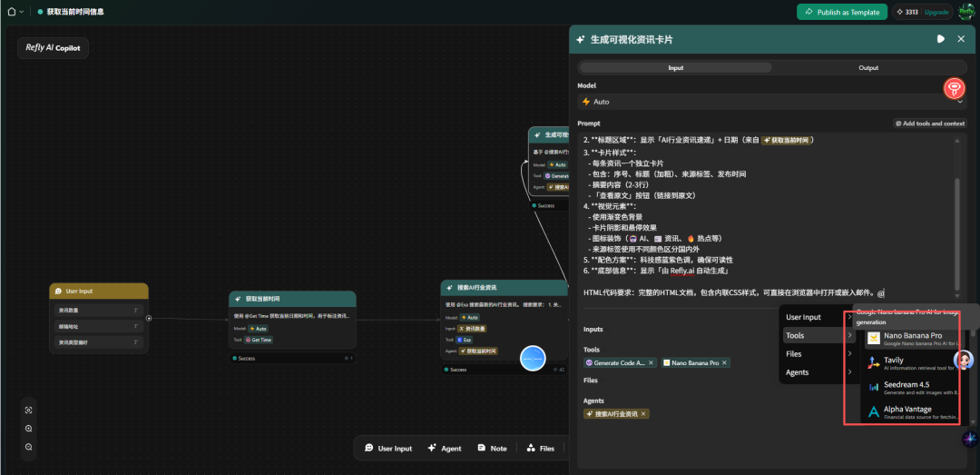
Task: Click the Alpha Vantage tool icon
Action: coord(874,411)
